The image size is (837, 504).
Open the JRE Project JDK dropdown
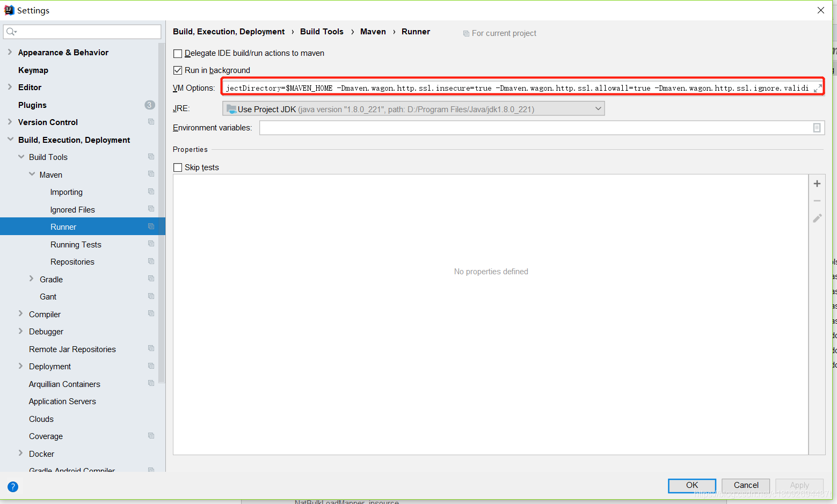[x=413, y=109]
